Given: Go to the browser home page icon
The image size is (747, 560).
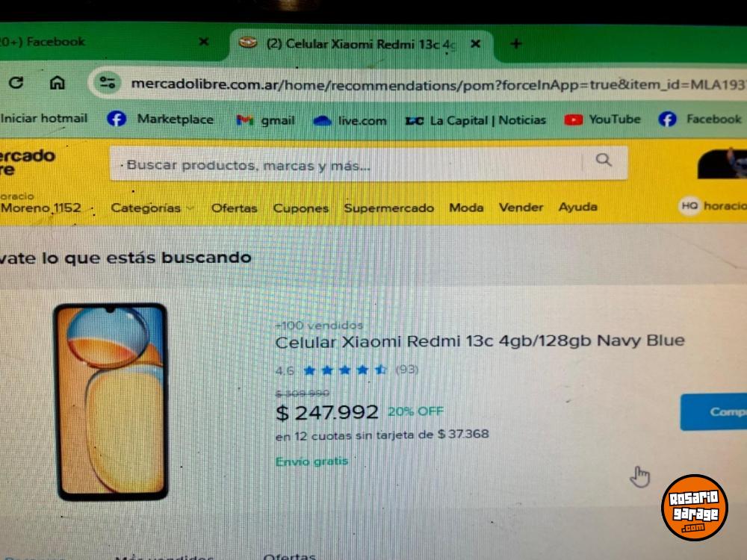Looking at the screenshot, I should [58, 83].
